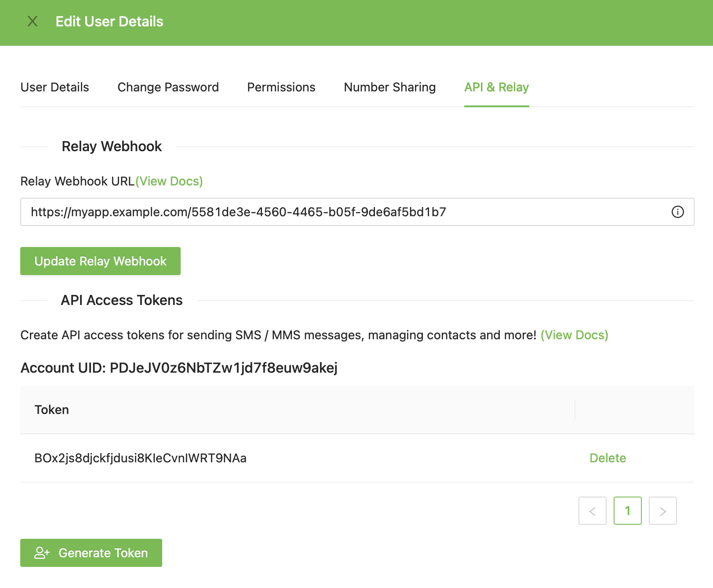
Task: Go to the previous page of tokens
Action: pyautogui.click(x=593, y=511)
